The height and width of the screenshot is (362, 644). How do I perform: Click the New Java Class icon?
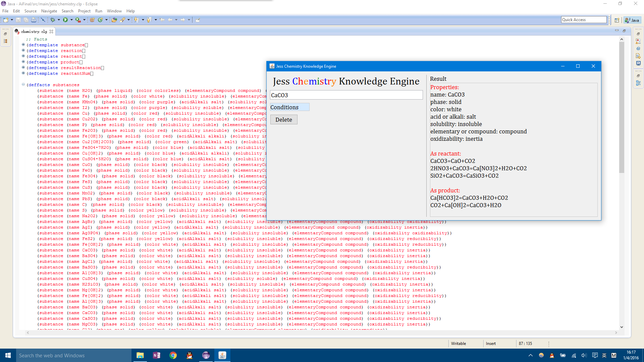[100, 20]
